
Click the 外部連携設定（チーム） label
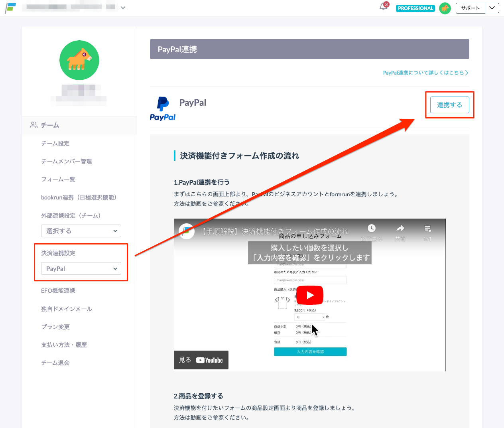tap(72, 215)
